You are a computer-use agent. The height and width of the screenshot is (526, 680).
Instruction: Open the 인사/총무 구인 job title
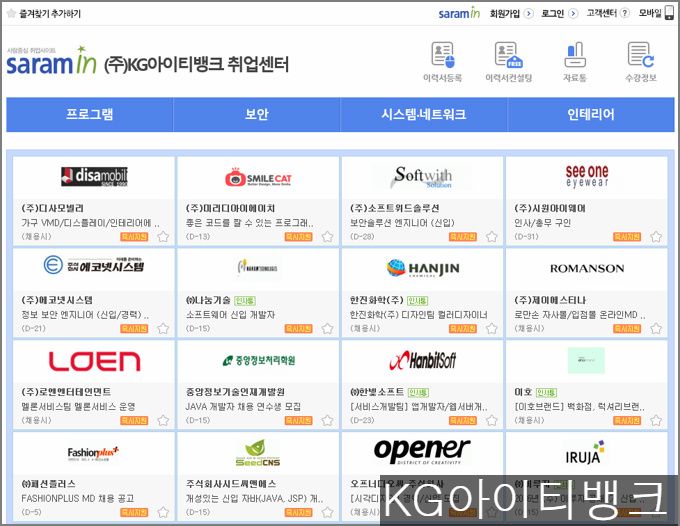tap(542, 223)
